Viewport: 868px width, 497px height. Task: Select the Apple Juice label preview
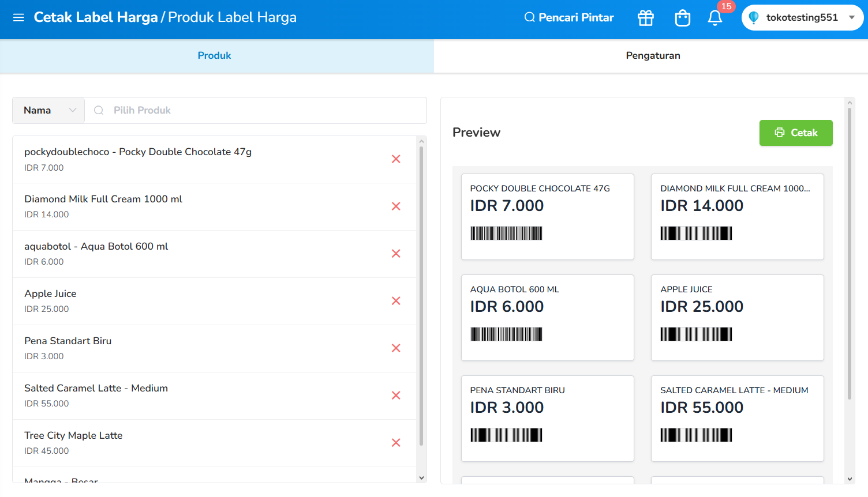point(738,318)
